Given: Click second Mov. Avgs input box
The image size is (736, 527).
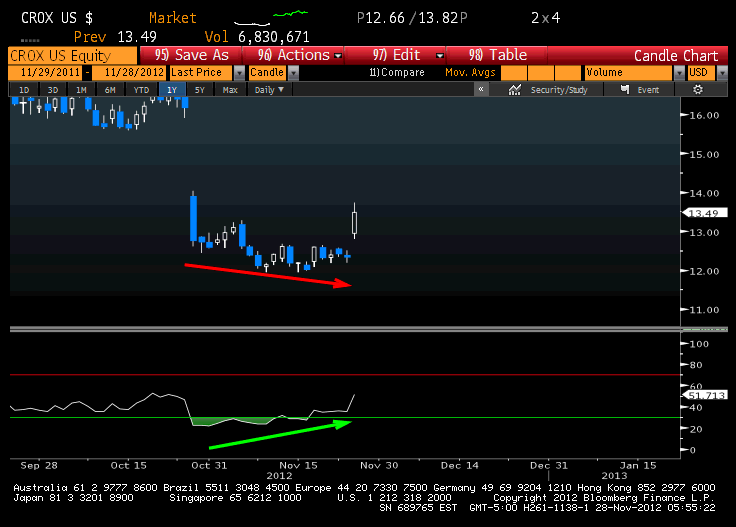Looking at the screenshot, I should (x=541, y=72).
